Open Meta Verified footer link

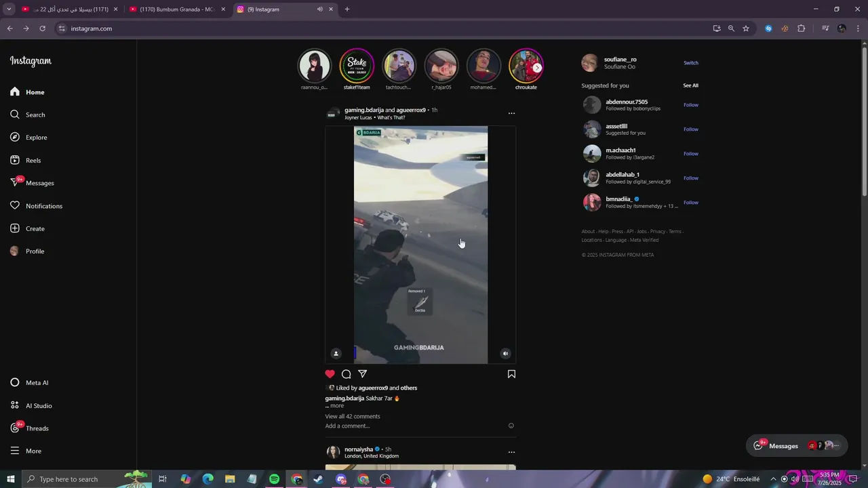point(644,240)
